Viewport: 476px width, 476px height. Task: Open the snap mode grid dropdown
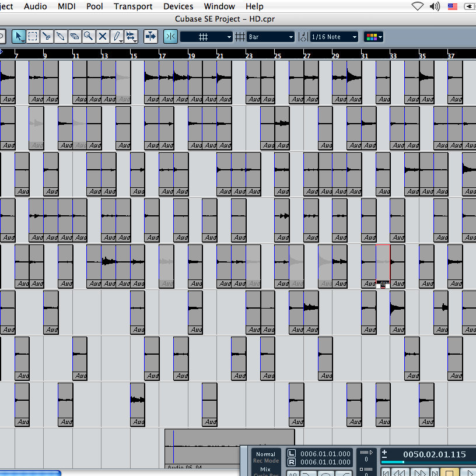206,37
